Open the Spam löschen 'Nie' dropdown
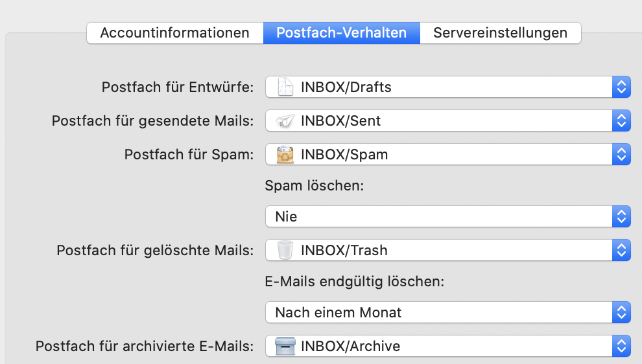 [x=447, y=216]
